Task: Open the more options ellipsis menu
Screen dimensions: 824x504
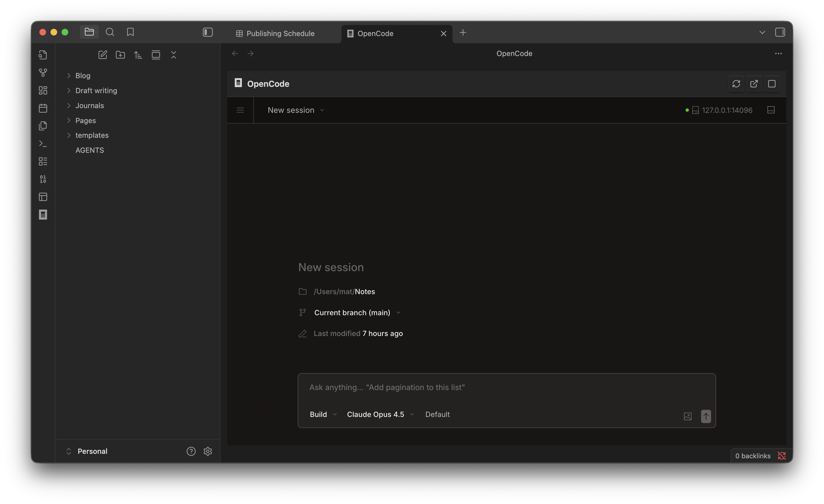Action: coord(778,54)
